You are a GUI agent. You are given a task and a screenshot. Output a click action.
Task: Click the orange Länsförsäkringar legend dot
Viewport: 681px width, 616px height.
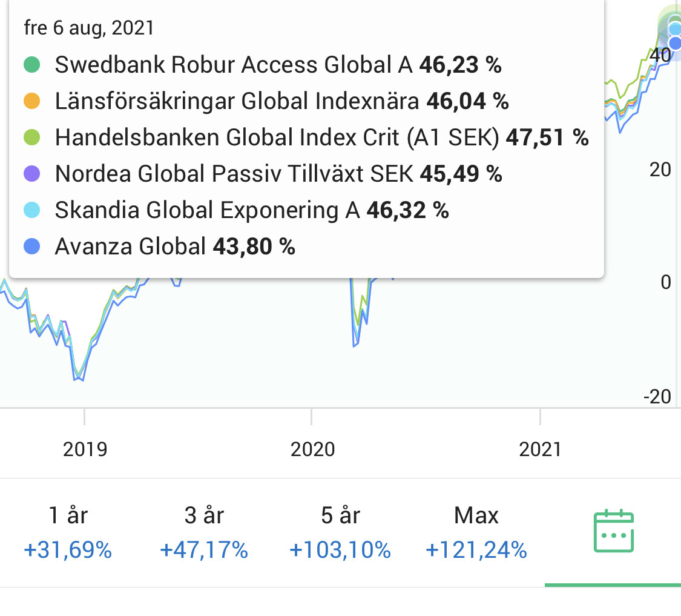click(32, 101)
